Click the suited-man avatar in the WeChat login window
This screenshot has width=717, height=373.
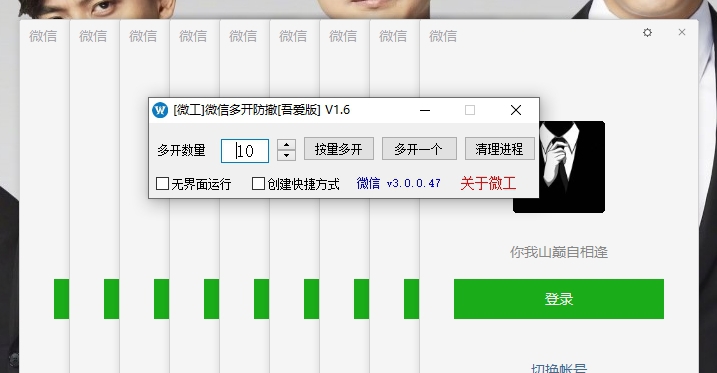(572, 167)
